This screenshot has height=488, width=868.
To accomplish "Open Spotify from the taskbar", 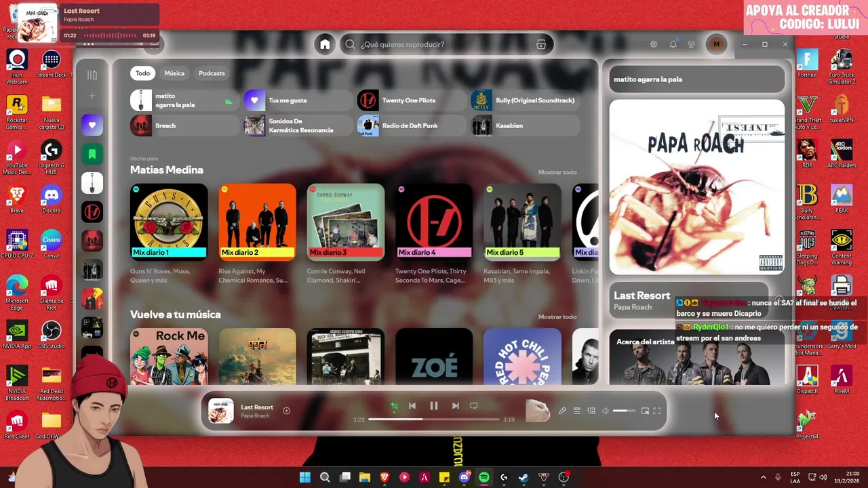I will coord(484,477).
